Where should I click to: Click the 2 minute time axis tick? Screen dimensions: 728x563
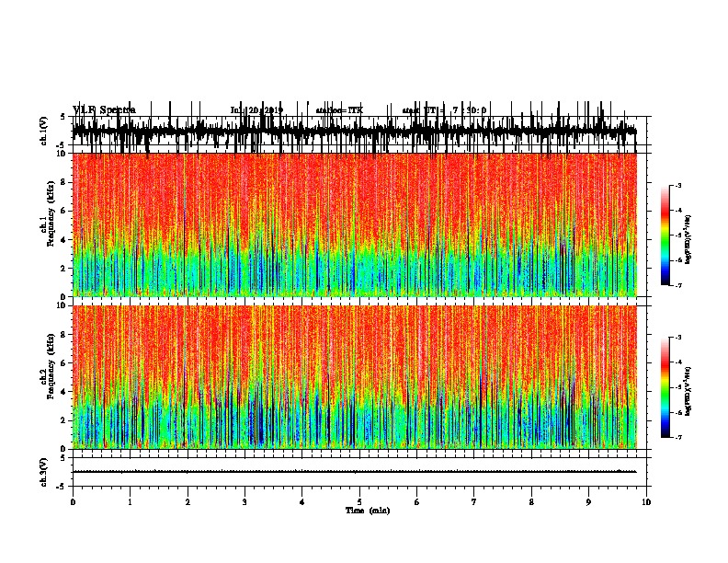188,501
